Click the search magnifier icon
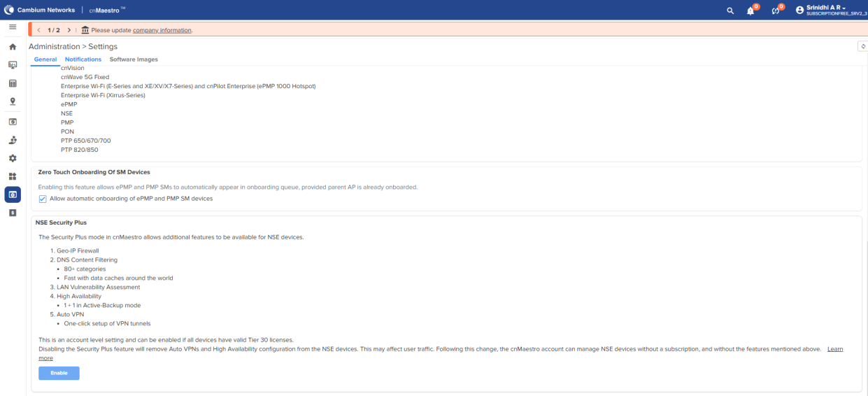868x396 pixels. pyautogui.click(x=730, y=10)
